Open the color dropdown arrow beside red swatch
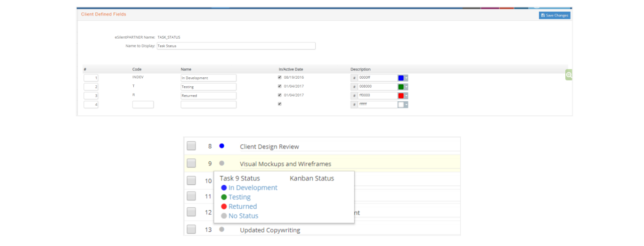This screenshot has width=644, height=246. [x=406, y=96]
